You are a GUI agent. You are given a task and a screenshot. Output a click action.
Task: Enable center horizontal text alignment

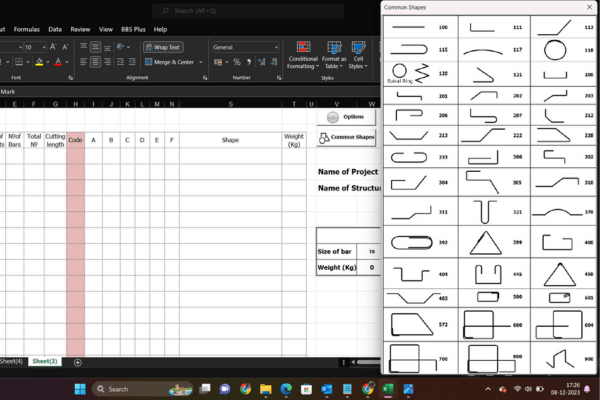click(x=95, y=62)
